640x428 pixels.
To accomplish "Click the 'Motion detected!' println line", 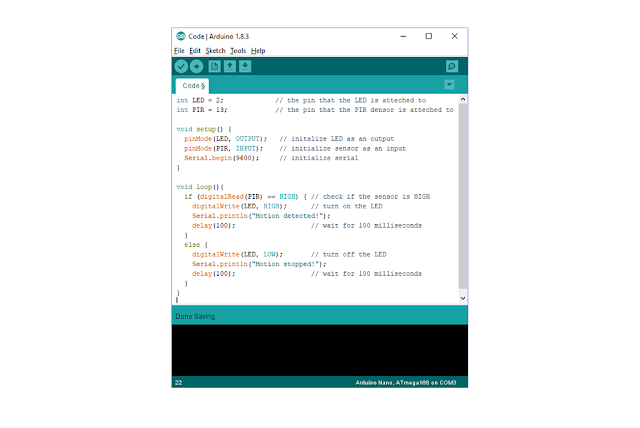I will (261, 216).
